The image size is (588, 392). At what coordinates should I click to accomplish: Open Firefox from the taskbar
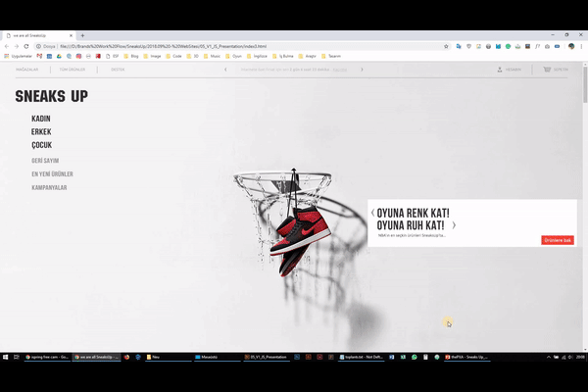126,357
